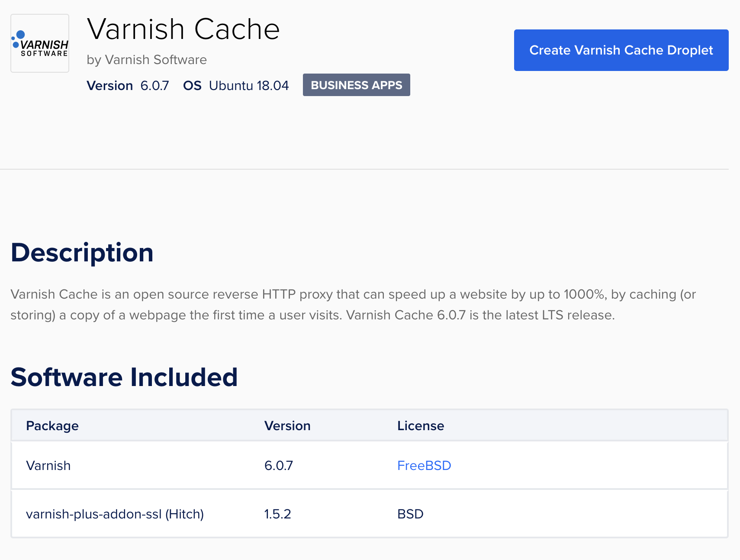Click the Description section heading
The height and width of the screenshot is (560, 740).
tap(82, 252)
